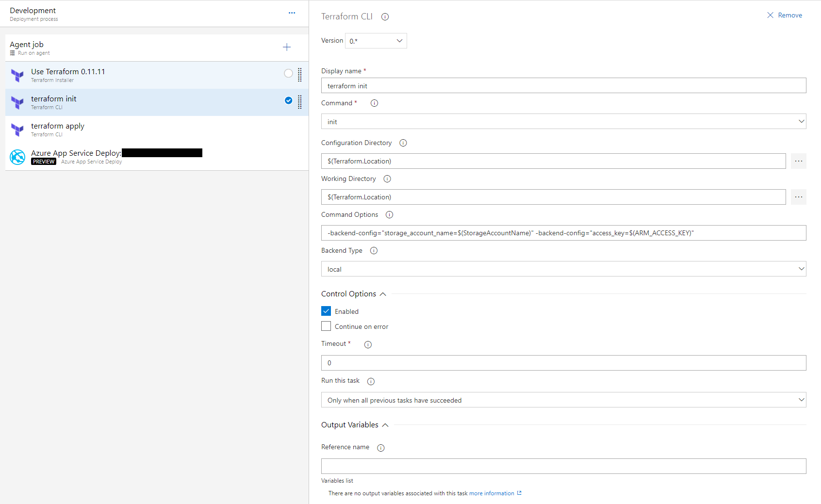
Task: Select the terraform apply task
Action: coord(157,130)
